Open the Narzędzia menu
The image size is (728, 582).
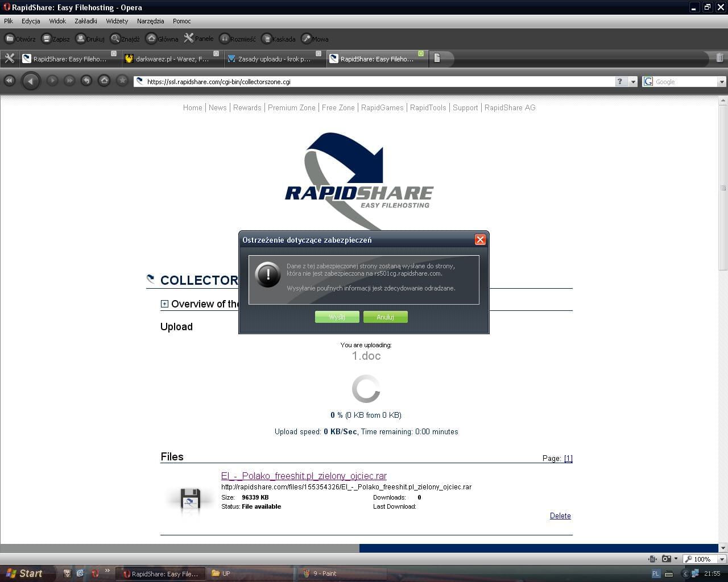click(x=151, y=21)
